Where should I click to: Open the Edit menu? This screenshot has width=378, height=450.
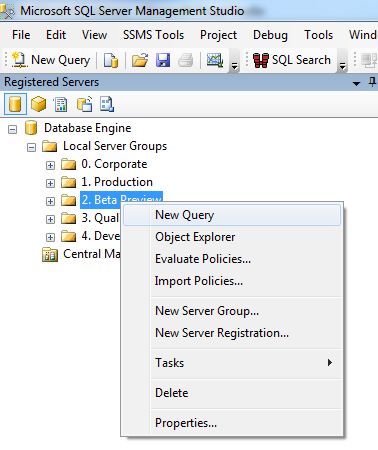(x=56, y=35)
